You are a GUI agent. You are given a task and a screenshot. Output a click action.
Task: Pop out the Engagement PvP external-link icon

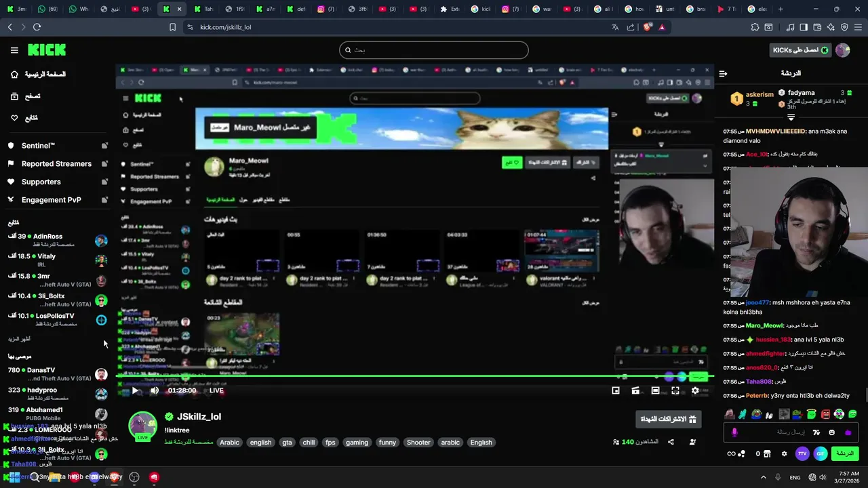[x=104, y=200]
